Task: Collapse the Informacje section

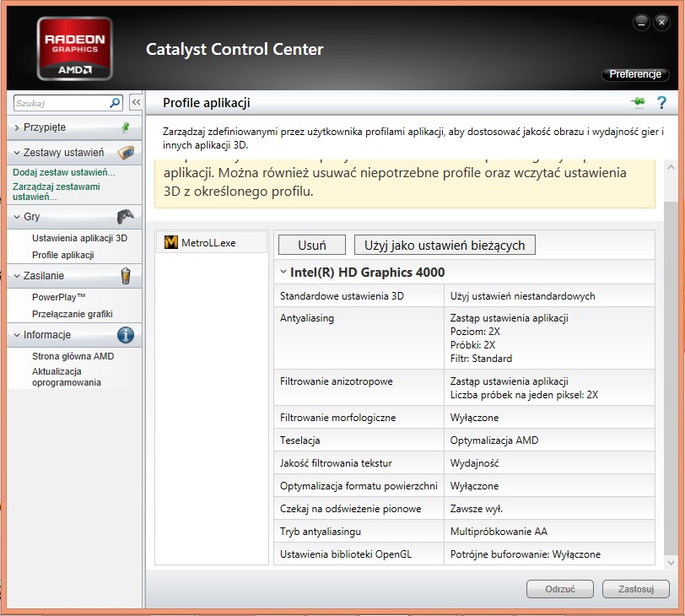Action: point(17,335)
